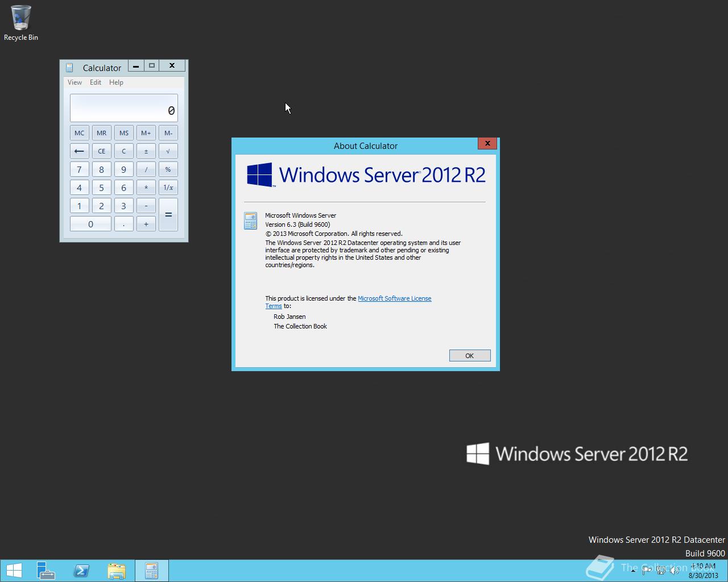Click digit 2 on Calculator
728x582 pixels.
(101, 206)
